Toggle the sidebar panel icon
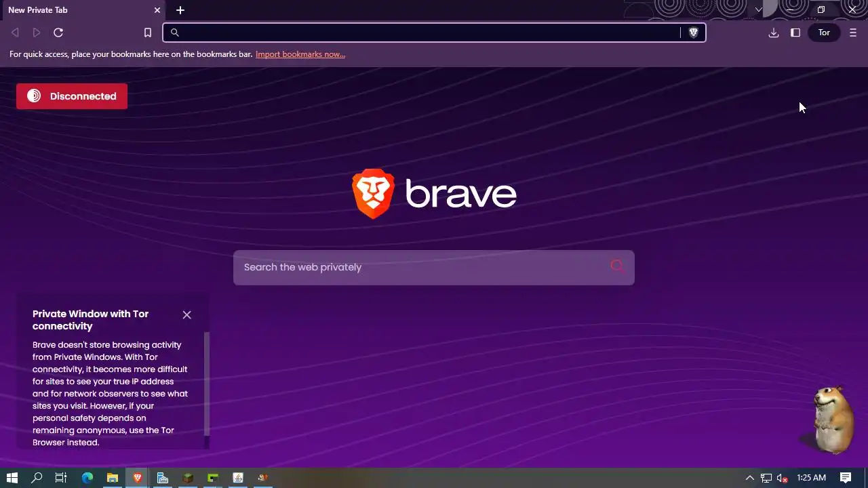Screen dimensions: 868x488 tap(795, 33)
